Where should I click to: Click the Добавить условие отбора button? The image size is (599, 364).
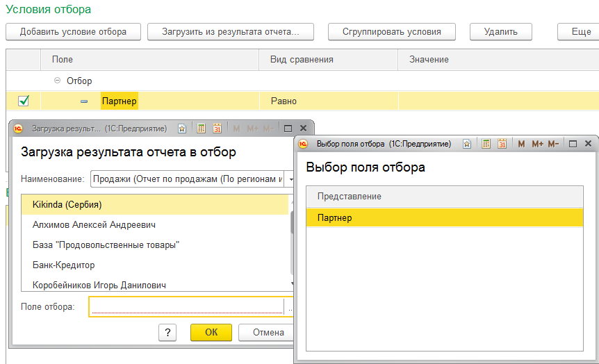click(74, 32)
